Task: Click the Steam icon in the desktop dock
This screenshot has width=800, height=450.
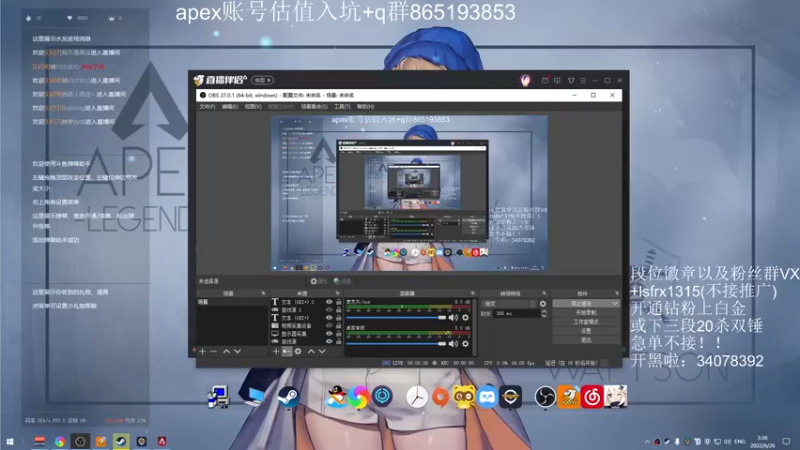Action: [289, 397]
